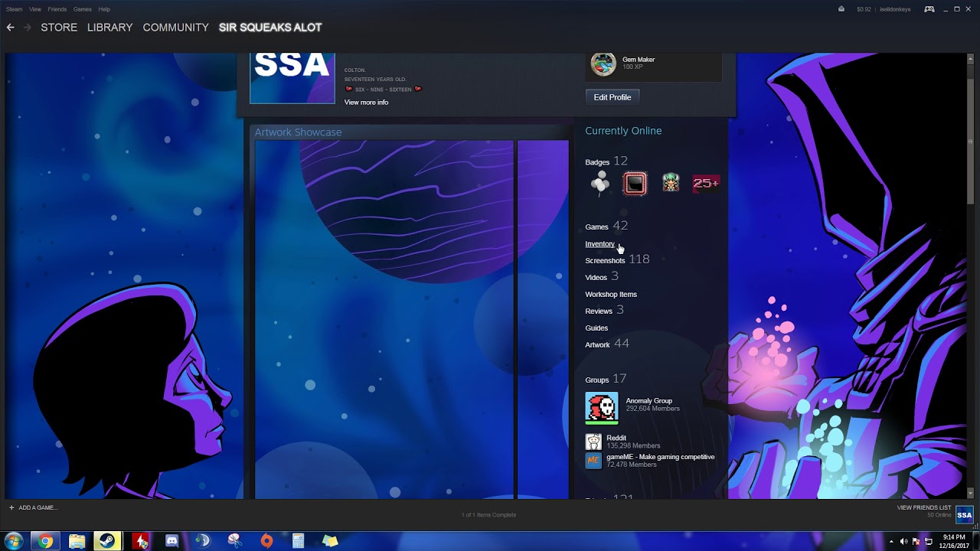The height and width of the screenshot is (551, 980).
Task: Show hidden system tray icons arrow
Action: pos(891,541)
